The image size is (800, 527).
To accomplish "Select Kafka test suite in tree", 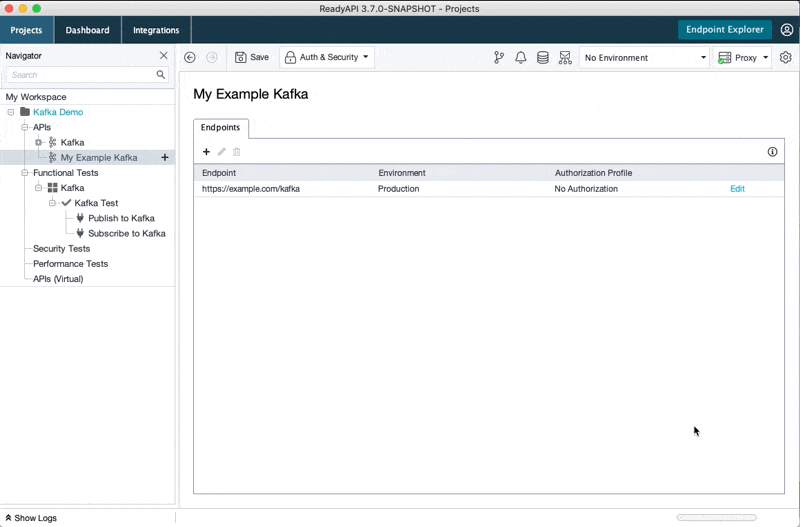I will click(72, 188).
